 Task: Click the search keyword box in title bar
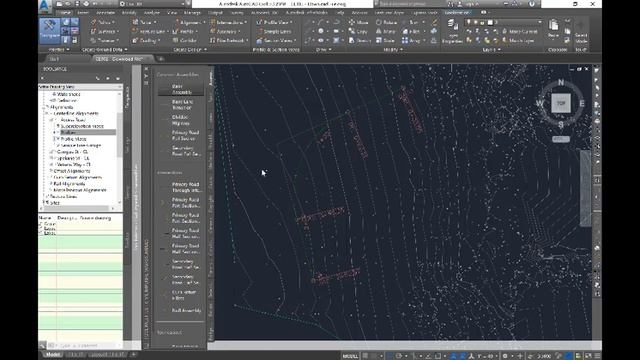pyautogui.click(x=410, y=4)
